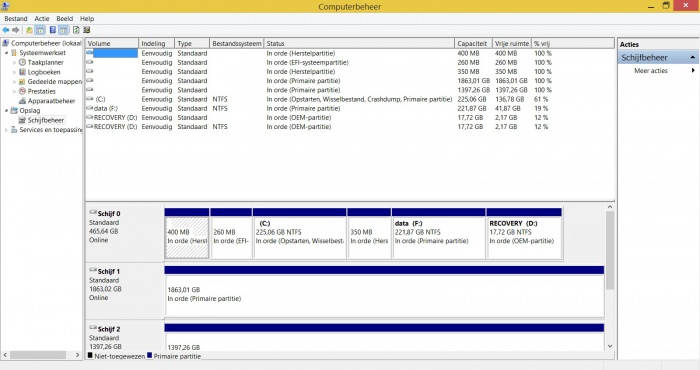Click the Schijf 2 disk icon
The image size is (700, 370).
coord(93,328)
